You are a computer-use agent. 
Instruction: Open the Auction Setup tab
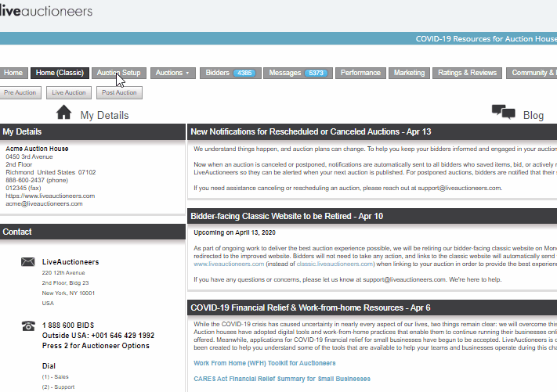[118, 73]
